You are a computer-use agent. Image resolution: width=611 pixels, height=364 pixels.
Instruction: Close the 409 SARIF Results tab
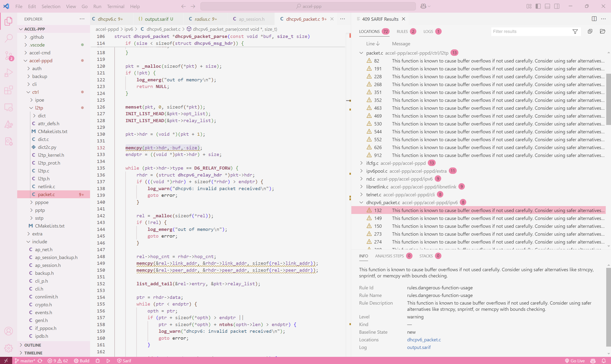tap(403, 19)
